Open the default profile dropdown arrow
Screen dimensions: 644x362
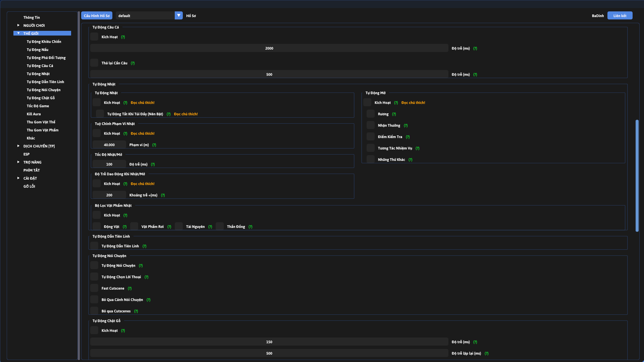(179, 16)
